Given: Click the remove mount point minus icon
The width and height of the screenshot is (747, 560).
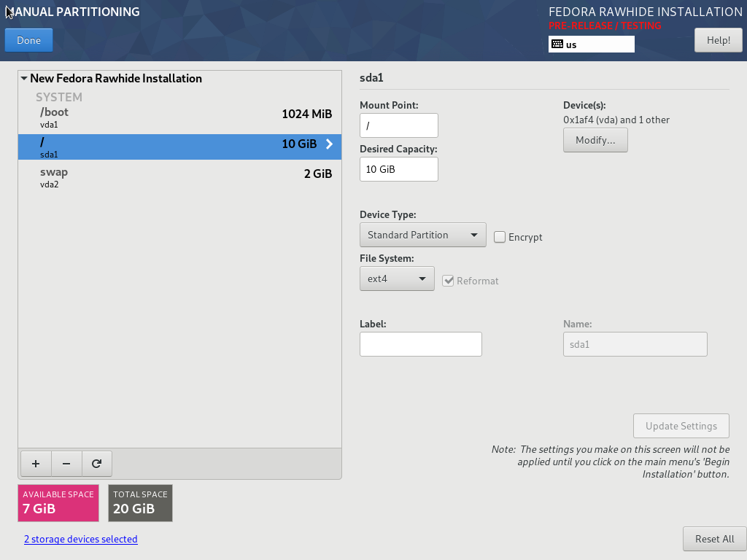Looking at the screenshot, I should [66, 464].
